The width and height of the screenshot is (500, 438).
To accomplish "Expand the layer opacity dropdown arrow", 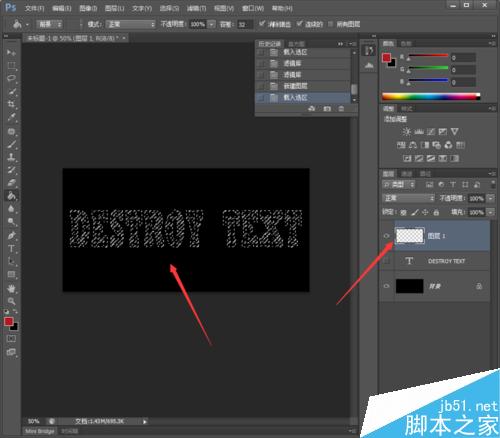I will click(490, 198).
